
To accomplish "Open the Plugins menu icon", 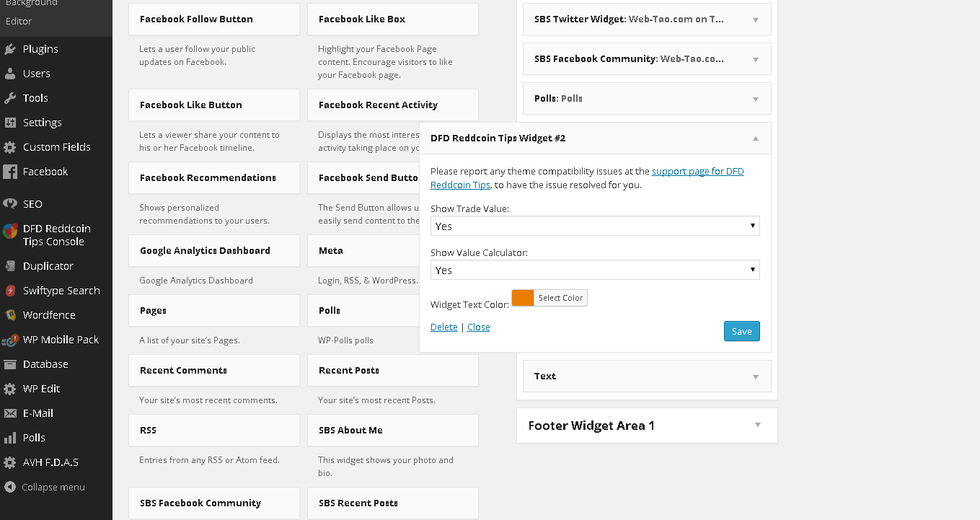I will (x=10, y=49).
